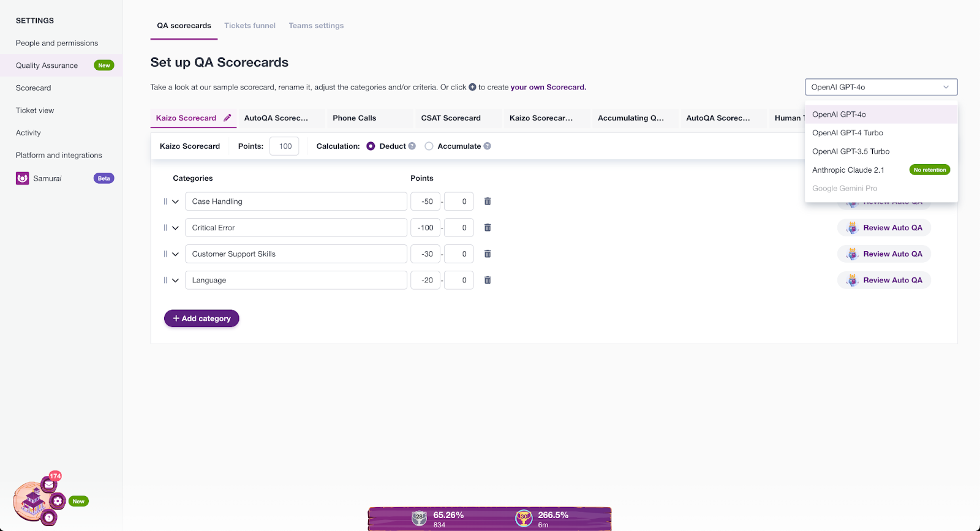Click Review Auto QA for Critical Error
The height and width of the screenshot is (531, 980).
(x=884, y=228)
